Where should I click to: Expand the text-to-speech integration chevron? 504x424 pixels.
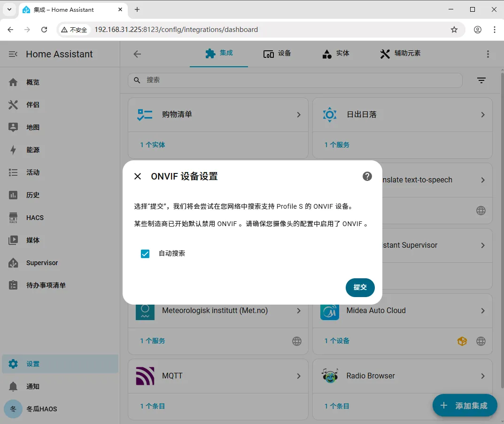[x=483, y=180]
